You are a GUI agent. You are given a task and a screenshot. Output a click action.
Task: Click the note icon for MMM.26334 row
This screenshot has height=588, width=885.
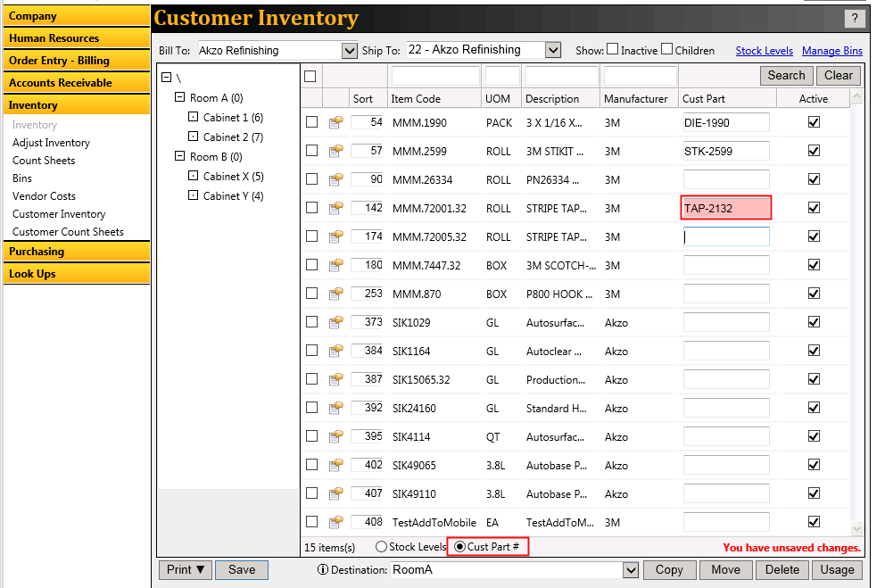pyautogui.click(x=336, y=179)
